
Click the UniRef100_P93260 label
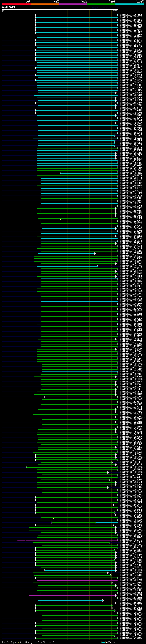point(131,50)
